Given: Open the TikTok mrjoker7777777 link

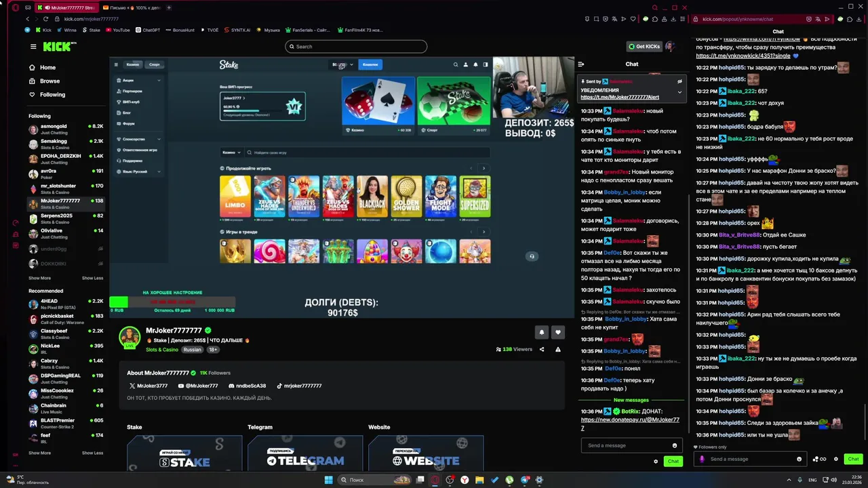Looking at the screenshot, I should point(299,386).
